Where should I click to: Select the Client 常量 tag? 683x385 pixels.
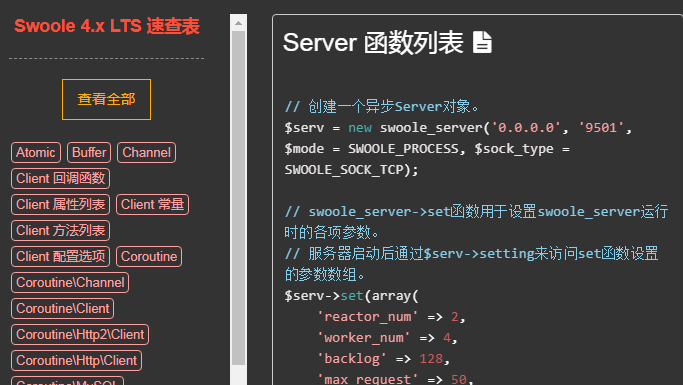tap(152, 204)
